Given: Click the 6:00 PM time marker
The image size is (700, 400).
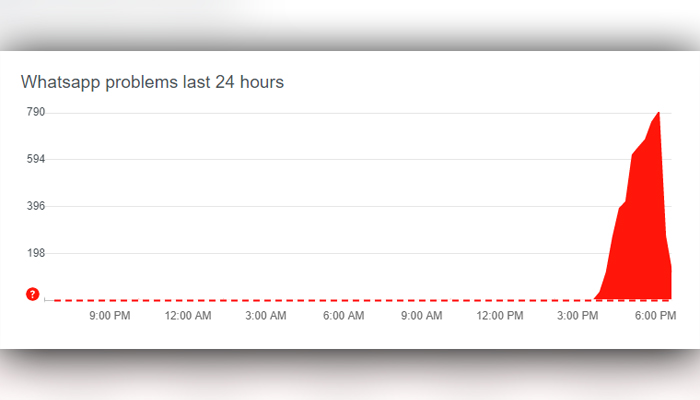Looking at the screenshot, I should click(655, 316).
